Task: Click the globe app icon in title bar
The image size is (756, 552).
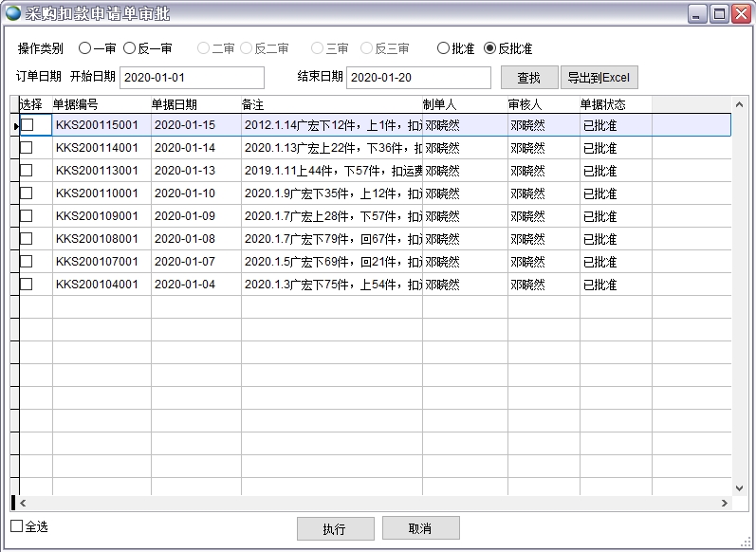Action: [x=13, y=13]
